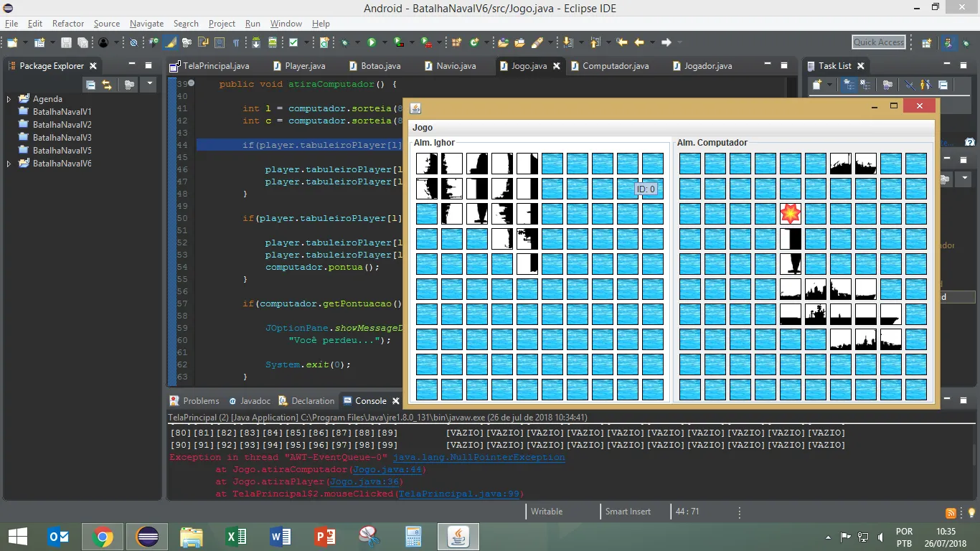Toggle Mark Occurrences highlighter button
The height and width of the screenshot is (551, 980).
click(171, 43)
